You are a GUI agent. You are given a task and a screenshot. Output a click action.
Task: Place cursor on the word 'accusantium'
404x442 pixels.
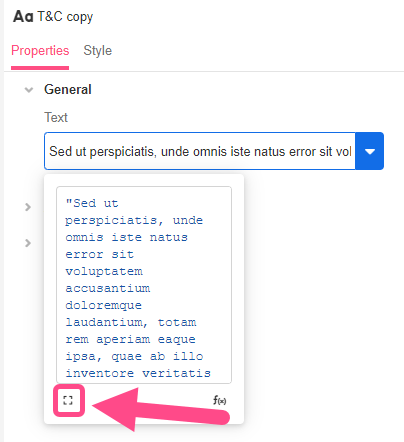[x=108, y=288]
